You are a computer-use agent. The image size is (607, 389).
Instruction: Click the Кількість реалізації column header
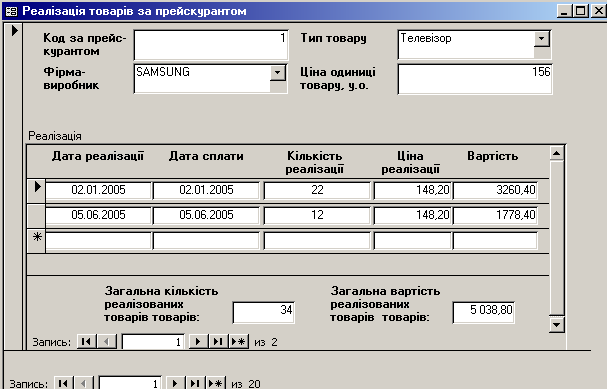(x=314, y=163)
